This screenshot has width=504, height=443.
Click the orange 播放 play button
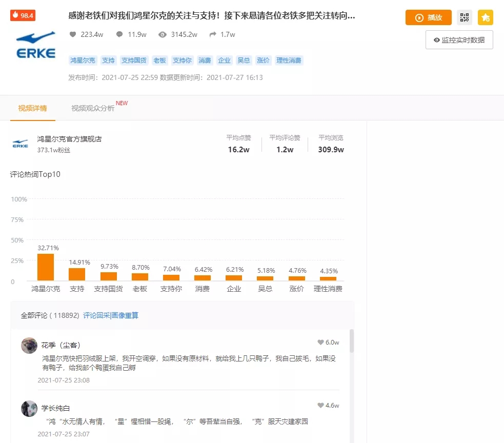coord(428,17)
